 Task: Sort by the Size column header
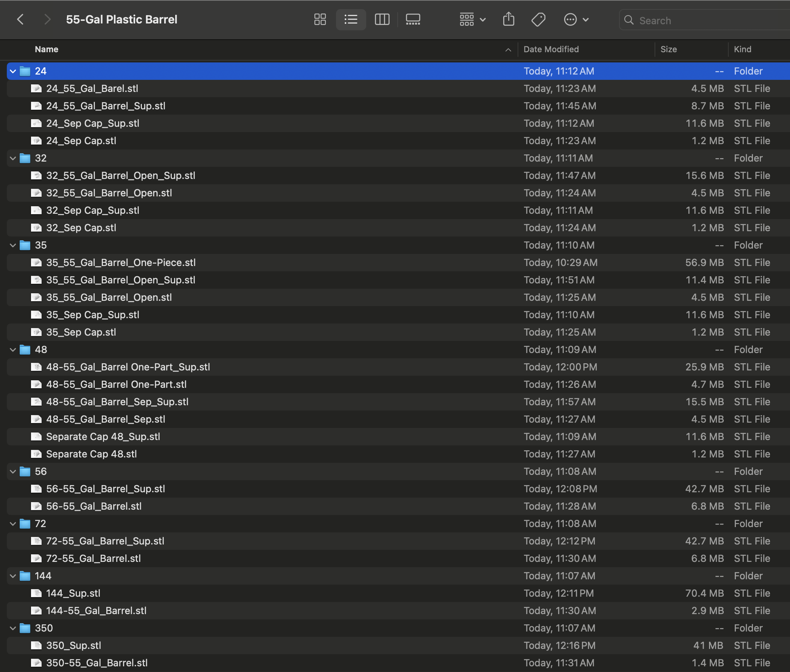(669, 49)
